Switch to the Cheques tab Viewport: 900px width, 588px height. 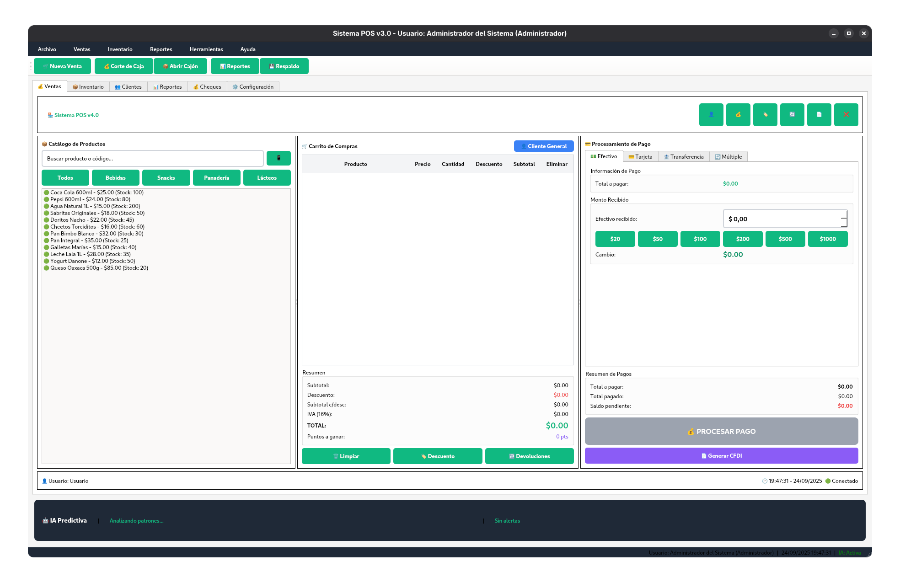pyautogui.click(x=207, y=87)
